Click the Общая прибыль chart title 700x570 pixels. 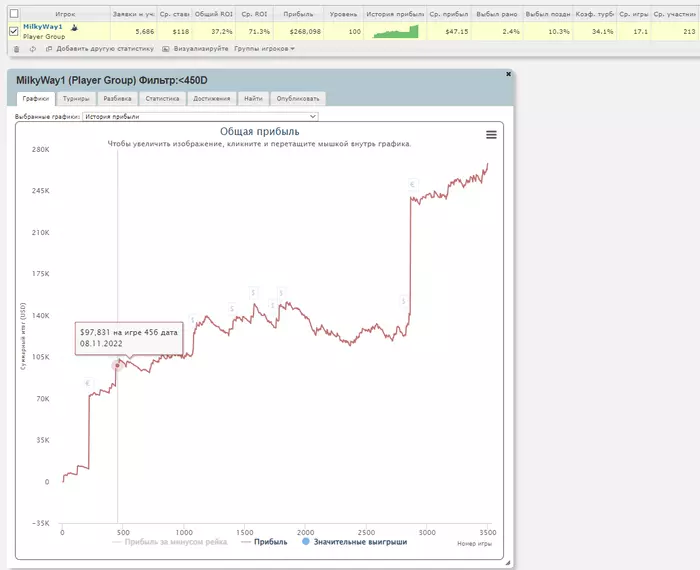[259, 132]
